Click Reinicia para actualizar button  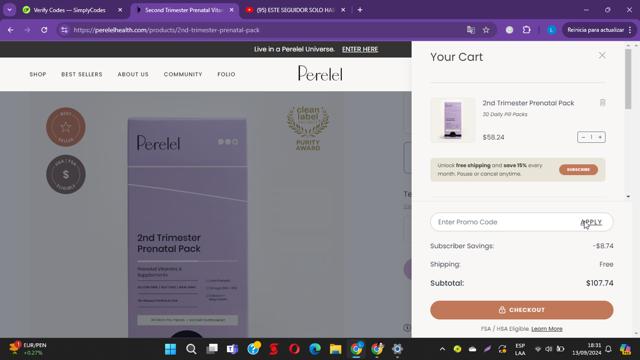point(595,30)
